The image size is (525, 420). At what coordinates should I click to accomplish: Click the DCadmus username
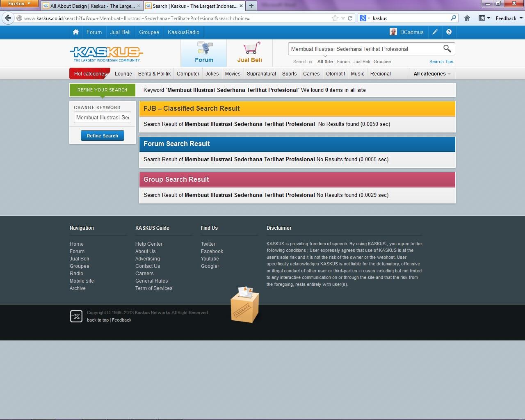click(x=412, y=32)
